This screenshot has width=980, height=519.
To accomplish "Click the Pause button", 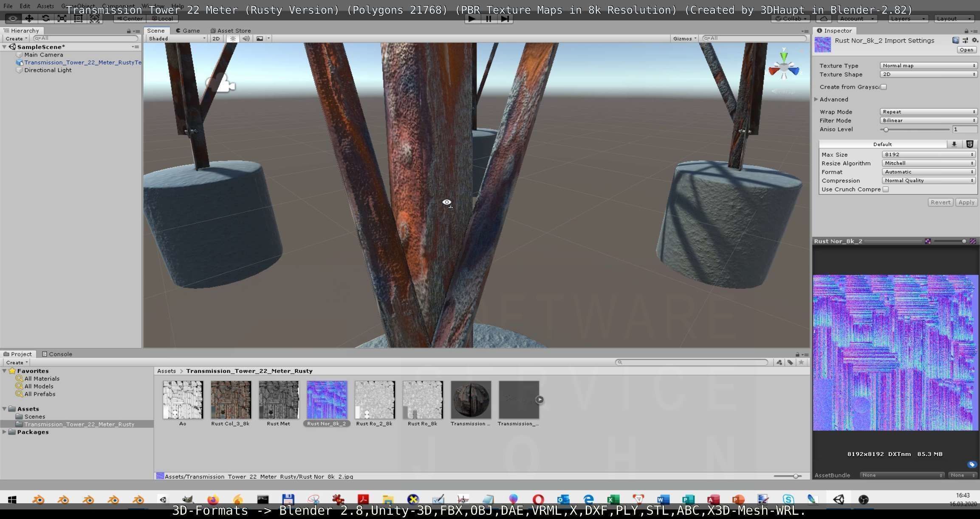I will click(488, 19).
